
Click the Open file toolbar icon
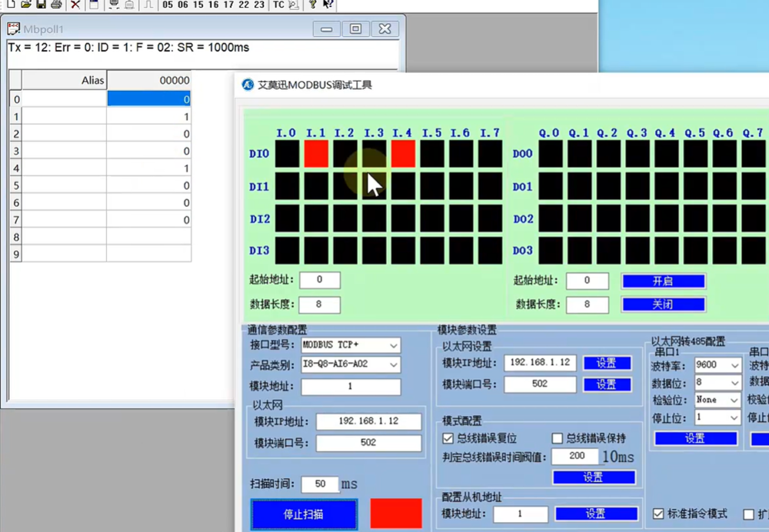pos(26,5)
